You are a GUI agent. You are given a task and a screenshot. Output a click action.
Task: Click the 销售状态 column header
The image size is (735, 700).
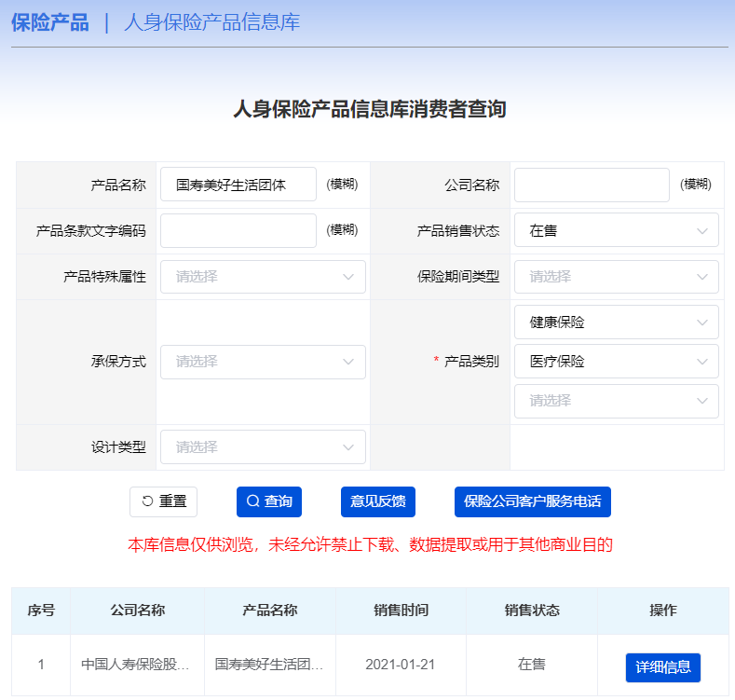click(532, 611)
